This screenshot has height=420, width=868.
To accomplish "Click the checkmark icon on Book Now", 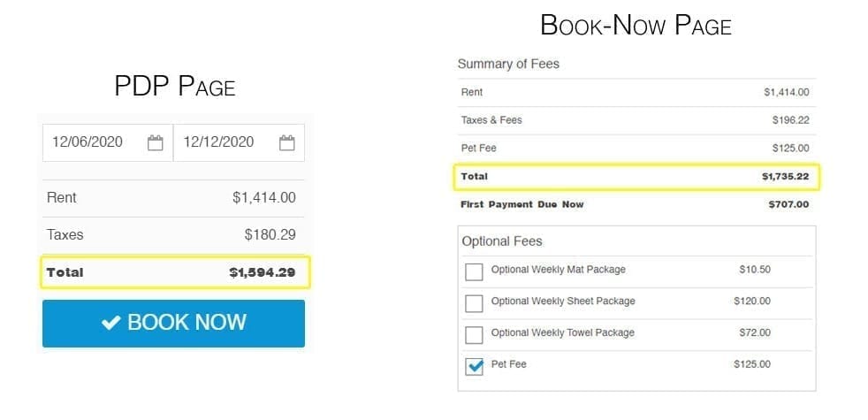I will click(x=111, y=323).
